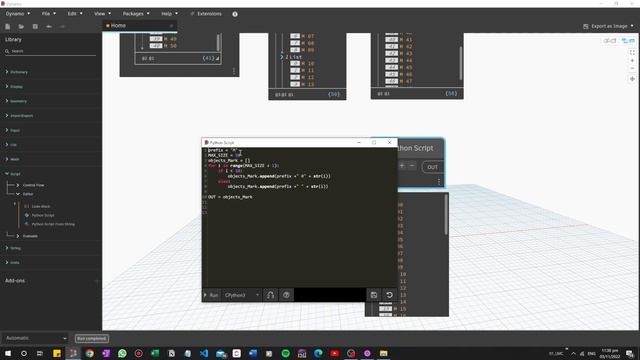Open WhatsApp from taskbar
Screen dimensions: 640x360
pos(122,353)
